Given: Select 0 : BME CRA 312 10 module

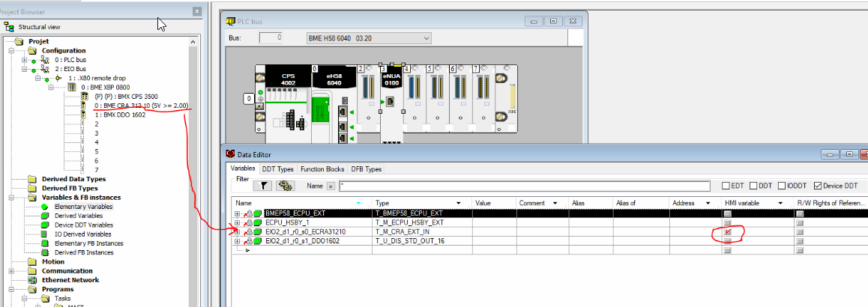Looking at the screenshot, I should click(141, 105).
